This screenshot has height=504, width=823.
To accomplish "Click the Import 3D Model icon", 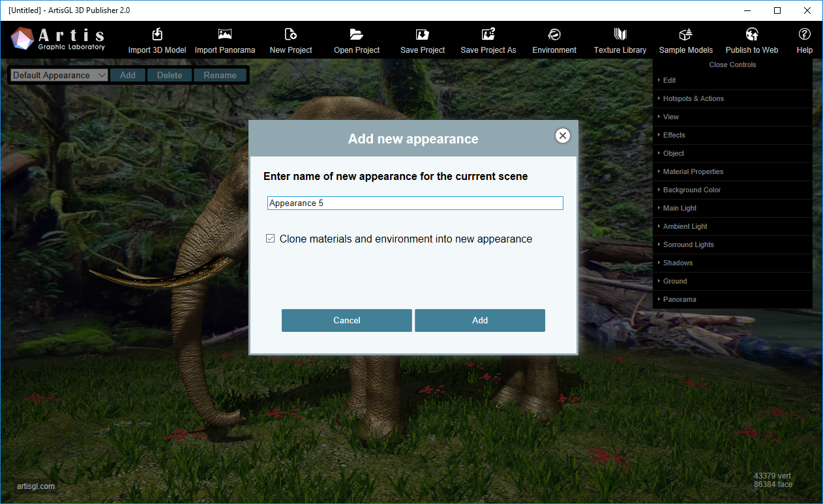I will click(x=157, y=34).
